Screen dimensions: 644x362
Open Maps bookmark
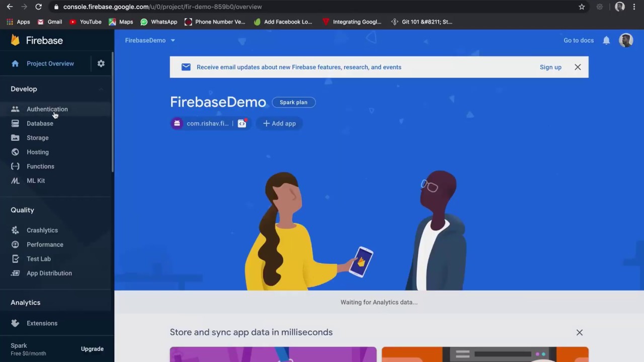point(121,22)
